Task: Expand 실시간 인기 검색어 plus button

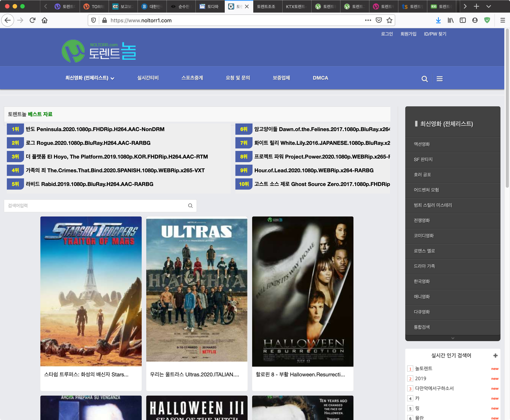Action: coord(495,355)
